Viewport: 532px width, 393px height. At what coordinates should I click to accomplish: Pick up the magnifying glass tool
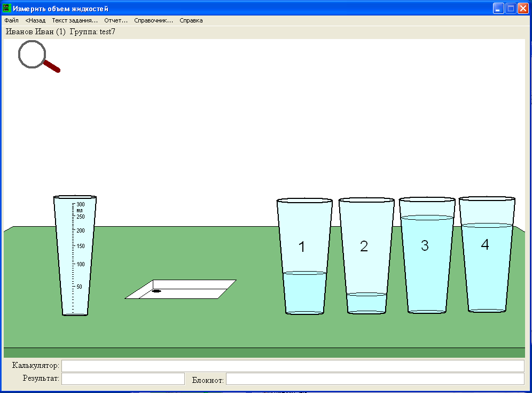pos(38,56)
